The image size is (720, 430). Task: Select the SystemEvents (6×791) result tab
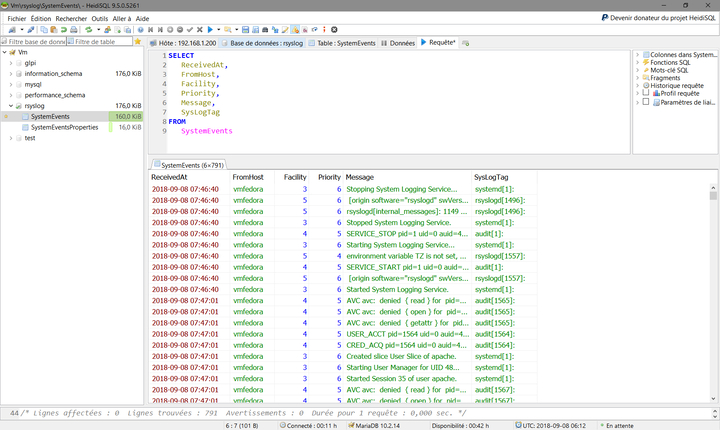[x=189, y=165]
